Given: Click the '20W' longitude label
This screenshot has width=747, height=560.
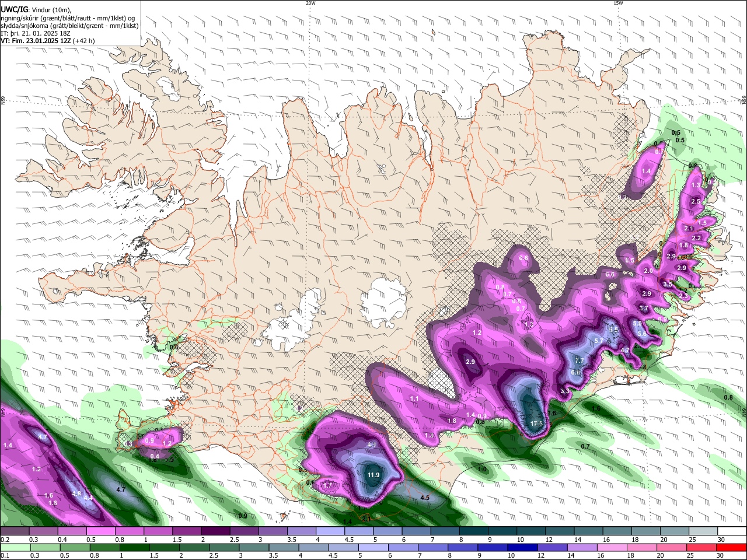Looking at the screenshot, I should click(x=310, y=3).
